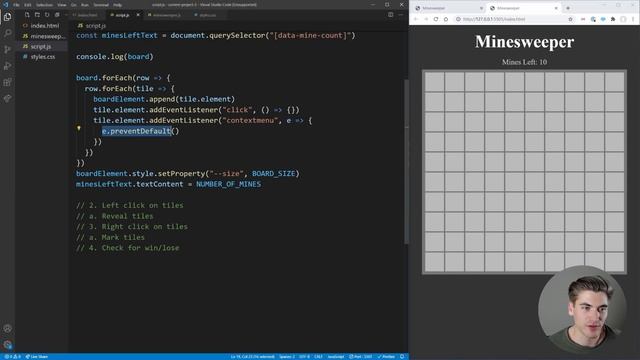Split the editor to the right
The width and height of the screenshot is (640, 360).
(391, 15)
